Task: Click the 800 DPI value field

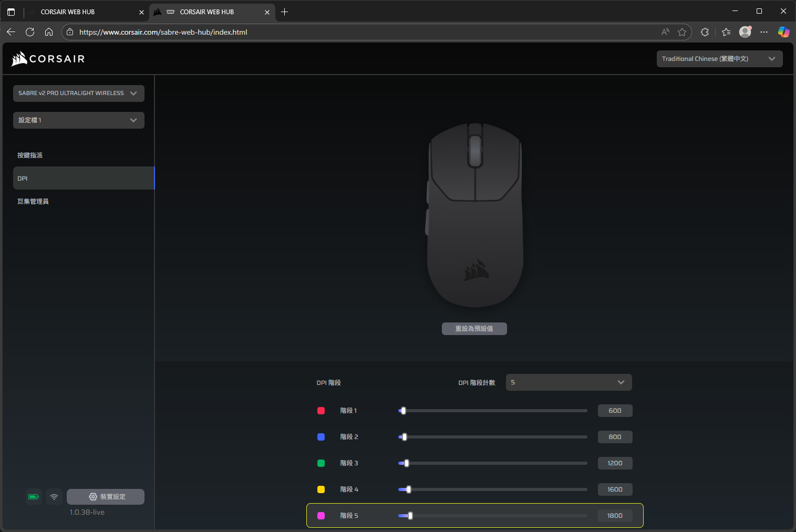Action: (x=615, y=437)
